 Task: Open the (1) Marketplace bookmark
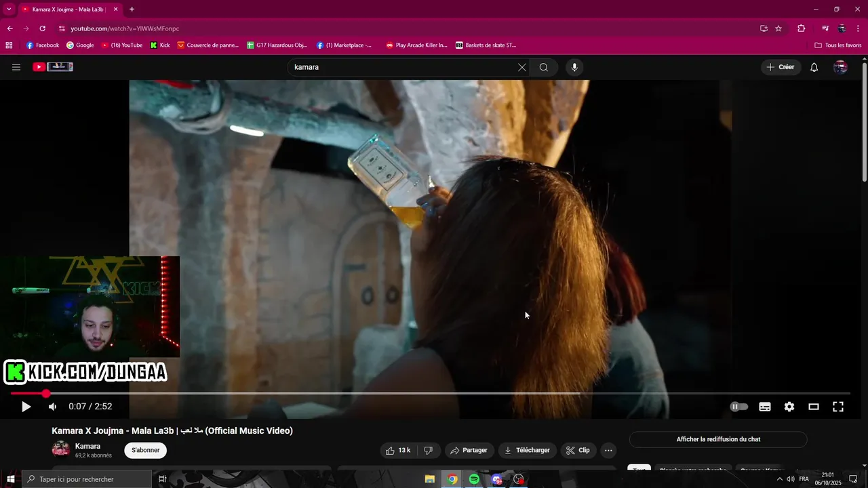pyautogui.click(x=344, y=45)
